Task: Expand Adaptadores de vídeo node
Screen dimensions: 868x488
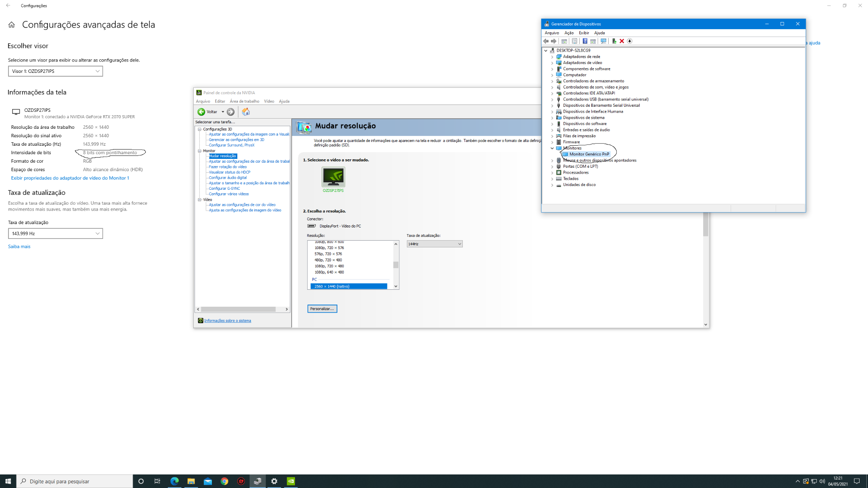Action: 552,63
